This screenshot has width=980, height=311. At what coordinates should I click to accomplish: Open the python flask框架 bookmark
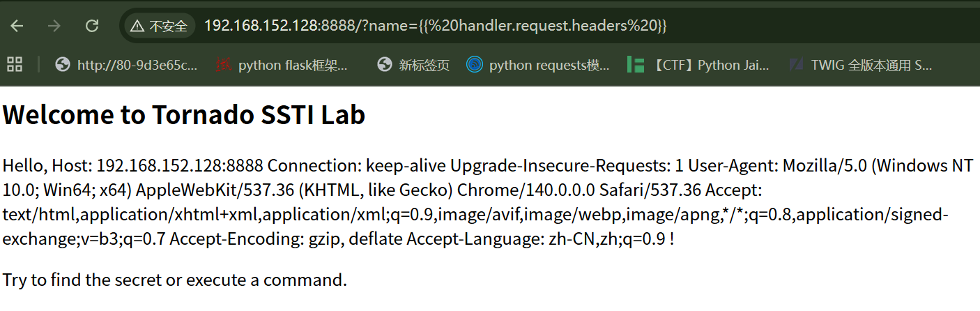point(282,65)
